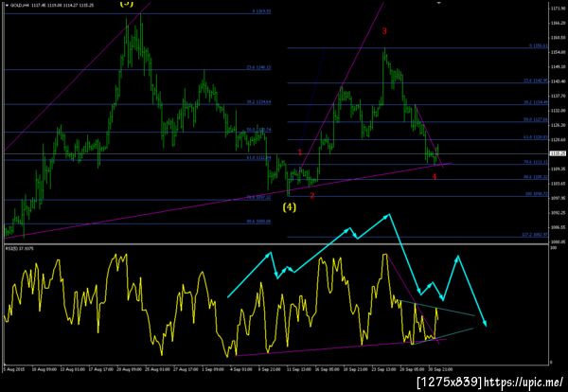Click the 1137.70 price axis value
The image size is (568, 392).
[559, 96]
